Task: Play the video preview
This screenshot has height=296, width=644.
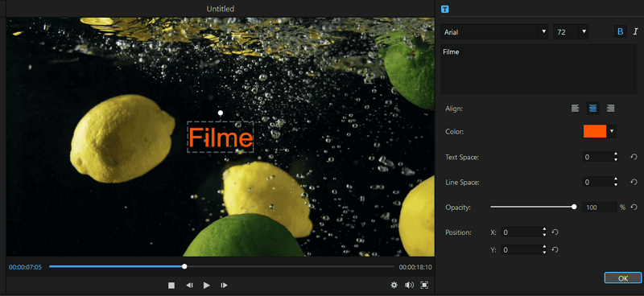Action: click(207, 286)
